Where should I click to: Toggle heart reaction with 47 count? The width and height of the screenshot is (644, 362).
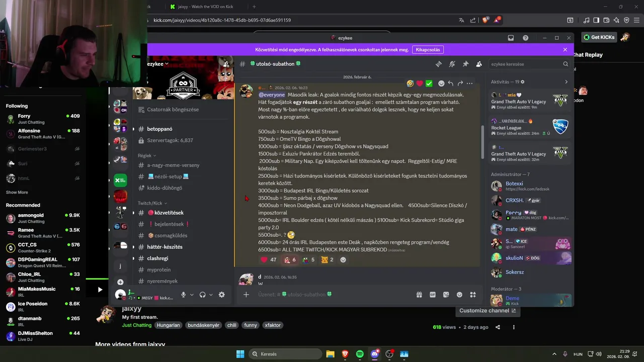click(269, 259)
